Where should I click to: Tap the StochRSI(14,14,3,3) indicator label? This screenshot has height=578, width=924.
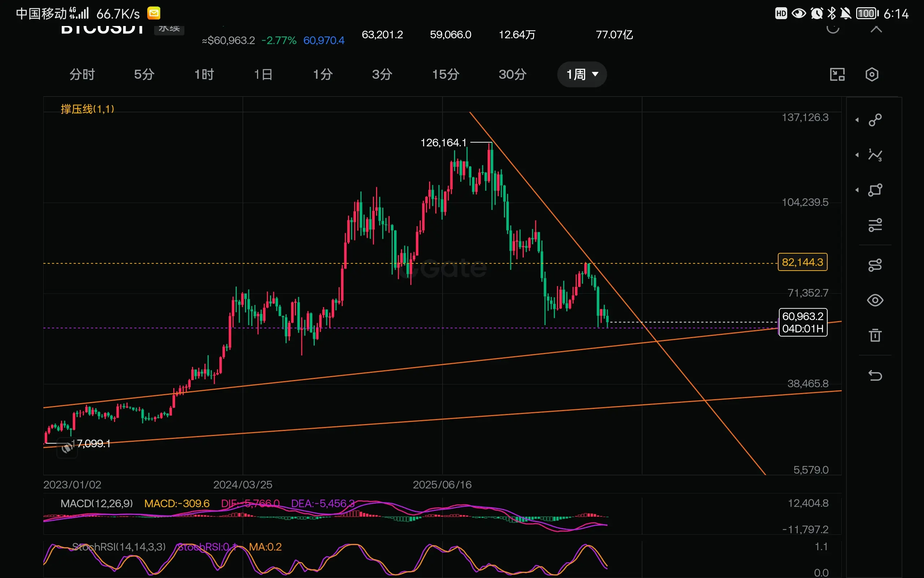pos(119,547)
